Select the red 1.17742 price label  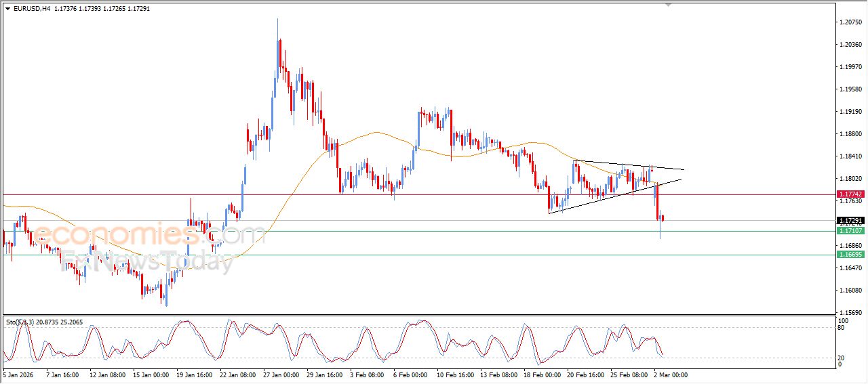coord(852,194)
